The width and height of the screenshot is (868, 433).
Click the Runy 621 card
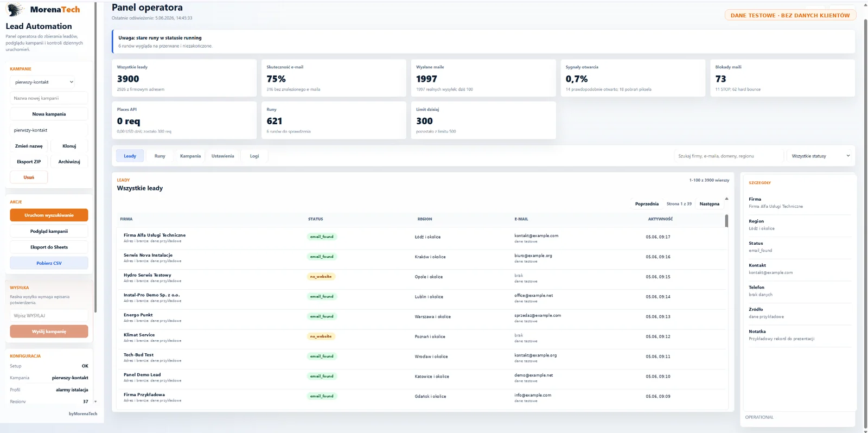click(334, 120)
